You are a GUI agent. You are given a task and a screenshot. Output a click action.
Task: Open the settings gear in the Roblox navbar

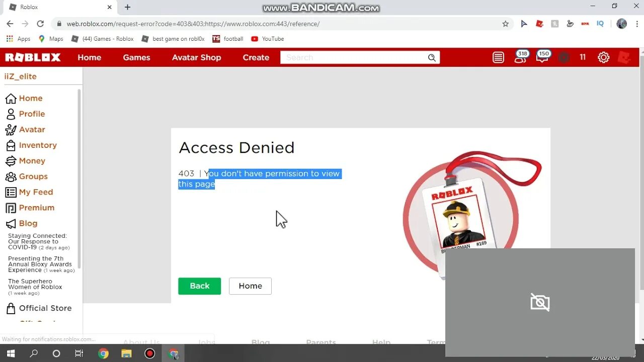tap(603, 57)
